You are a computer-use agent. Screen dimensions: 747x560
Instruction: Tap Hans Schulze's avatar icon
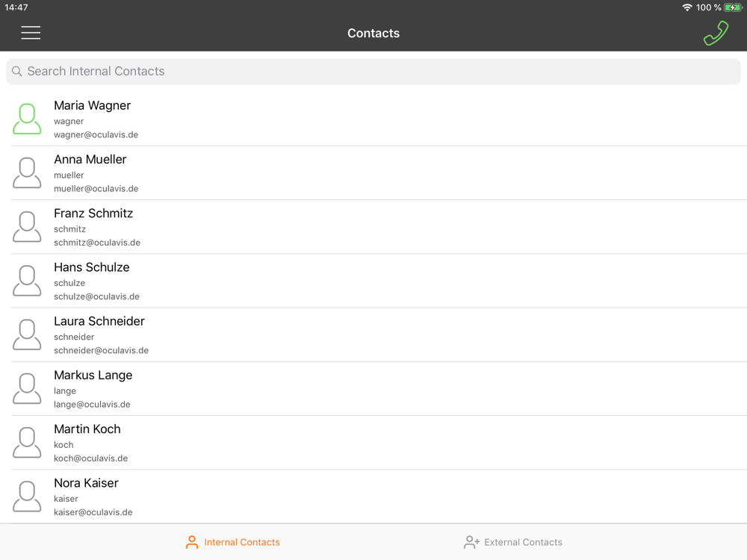(27, 281)
